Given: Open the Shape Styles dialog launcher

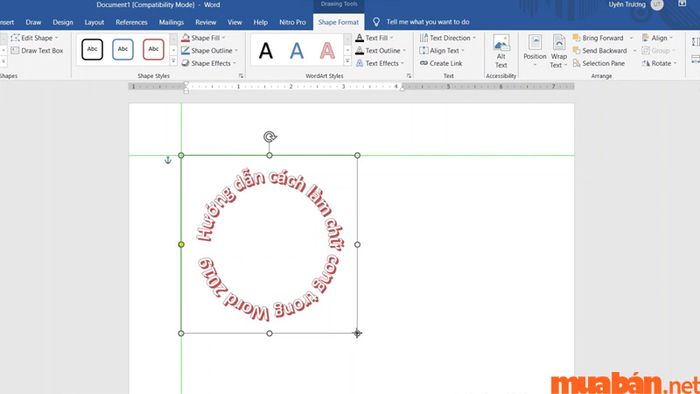Looking at the screenshot, I should pyautogui.click(x=241, y=76).
